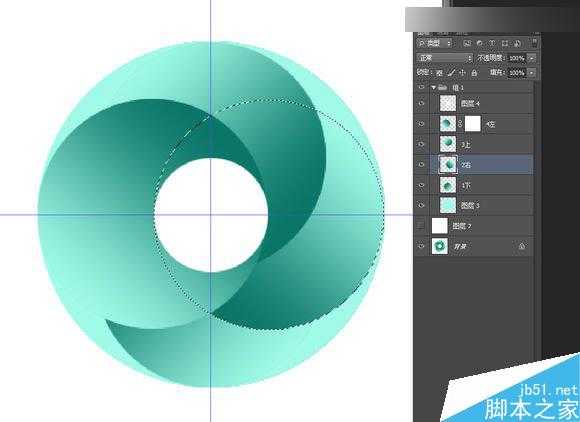Click the lock image pixels brush icon

[x=451, y=73]
